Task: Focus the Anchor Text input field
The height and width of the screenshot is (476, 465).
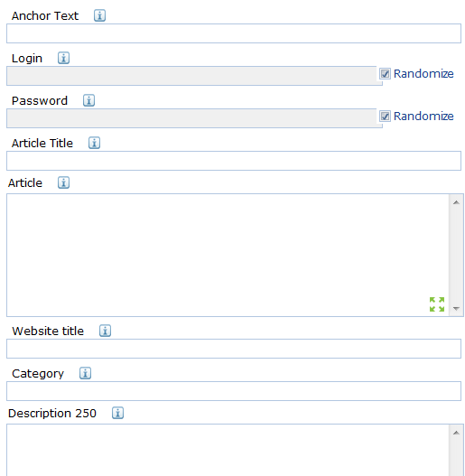Action: coord(234,33)
